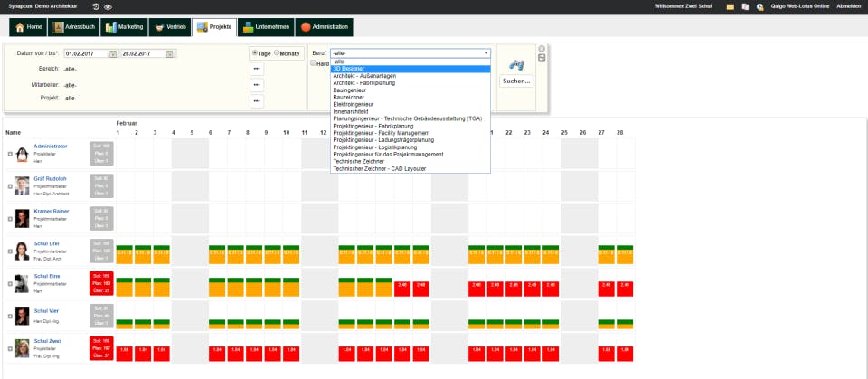Click Qalgo Web-Lotus Online link
The image size is (868, 379).
[800, 6]
